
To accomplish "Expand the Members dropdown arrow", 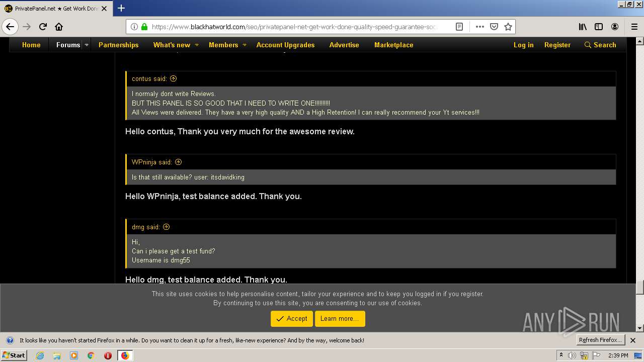I will pos(245,45).
